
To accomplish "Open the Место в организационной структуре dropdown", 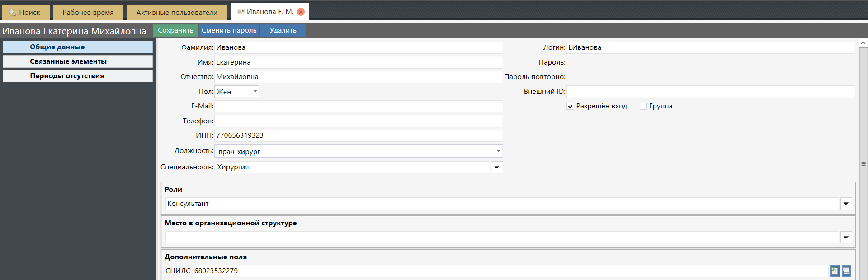I will [846, 238].
